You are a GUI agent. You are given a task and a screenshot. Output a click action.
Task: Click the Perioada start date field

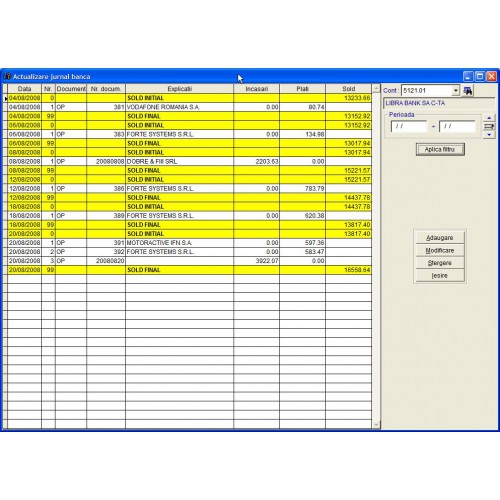click(409, 126)
